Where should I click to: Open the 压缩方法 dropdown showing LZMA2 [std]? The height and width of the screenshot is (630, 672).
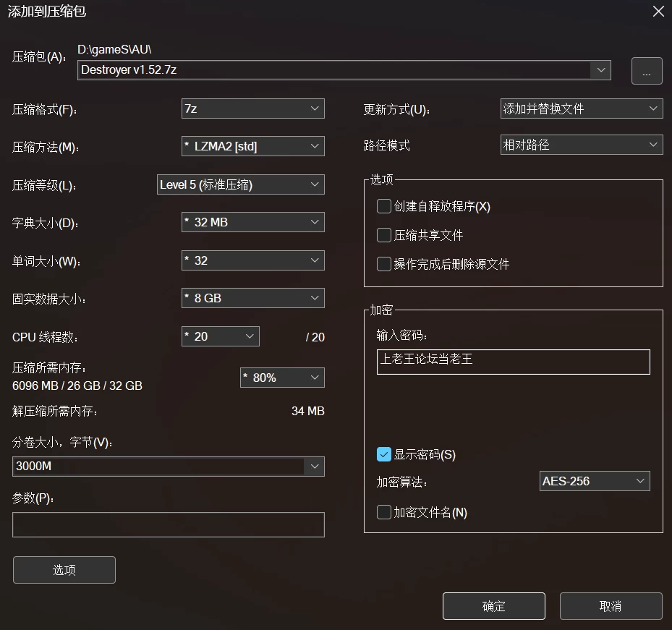click(253, 146)
